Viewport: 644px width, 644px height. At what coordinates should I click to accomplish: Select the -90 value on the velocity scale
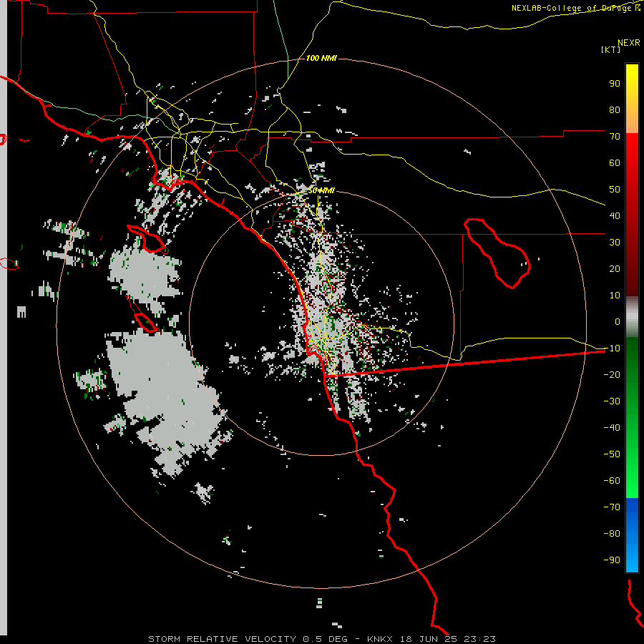pos(612,560)
